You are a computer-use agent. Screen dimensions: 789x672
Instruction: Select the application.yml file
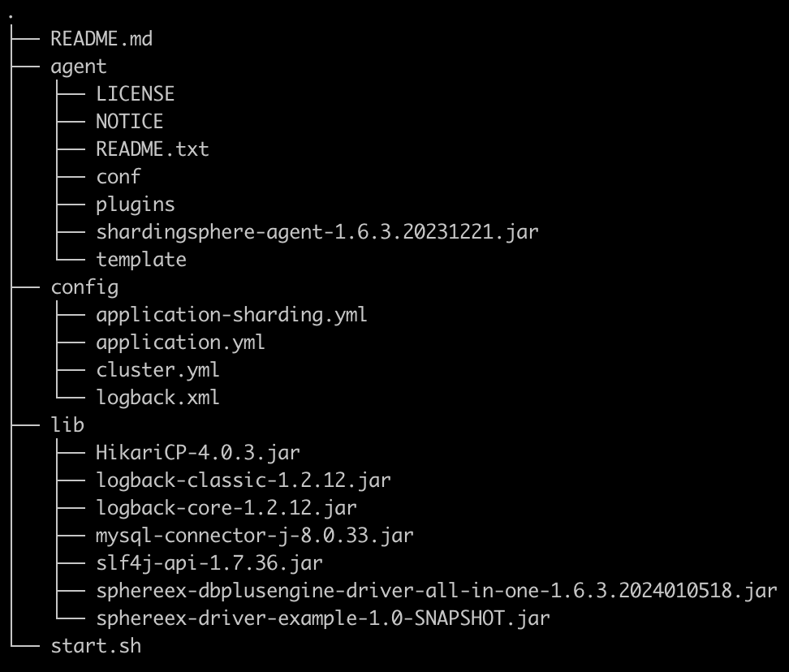(180, 342)
